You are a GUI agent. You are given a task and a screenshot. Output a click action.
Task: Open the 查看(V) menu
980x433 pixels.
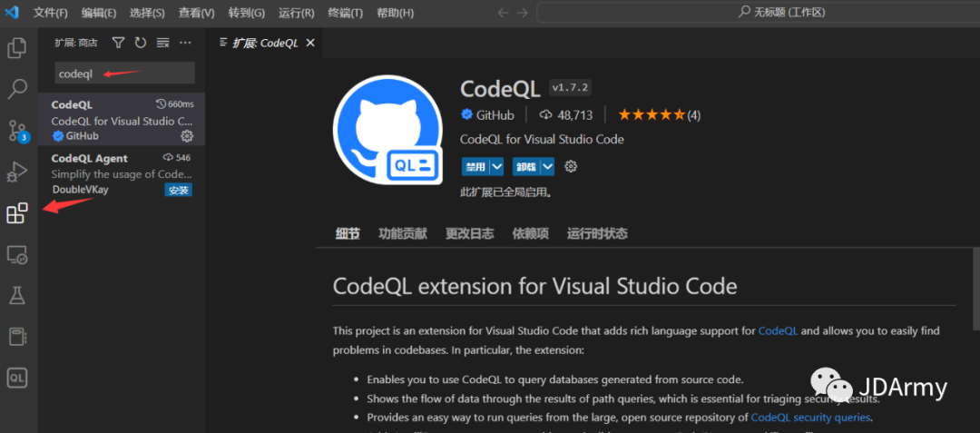pyautogui.click(x=196, y=13)
